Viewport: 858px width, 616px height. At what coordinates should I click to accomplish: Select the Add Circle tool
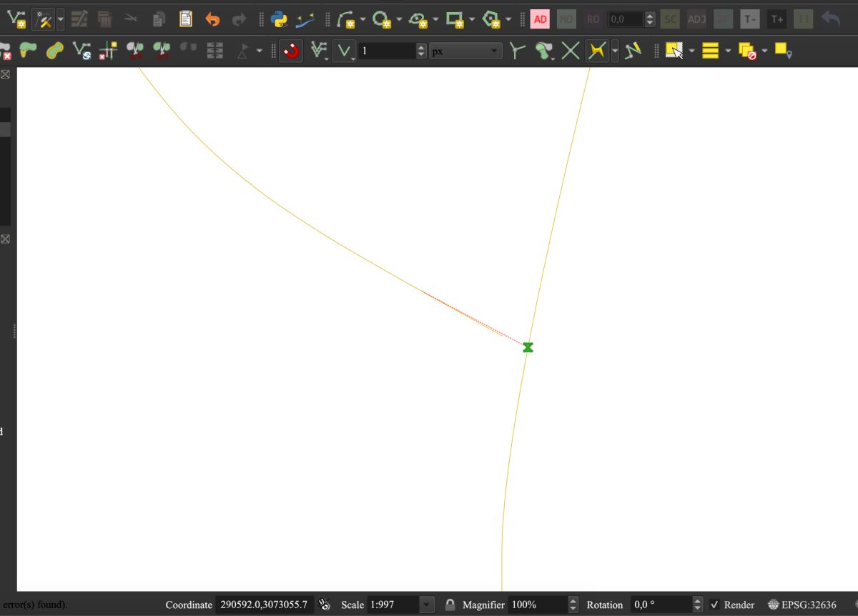383,19
